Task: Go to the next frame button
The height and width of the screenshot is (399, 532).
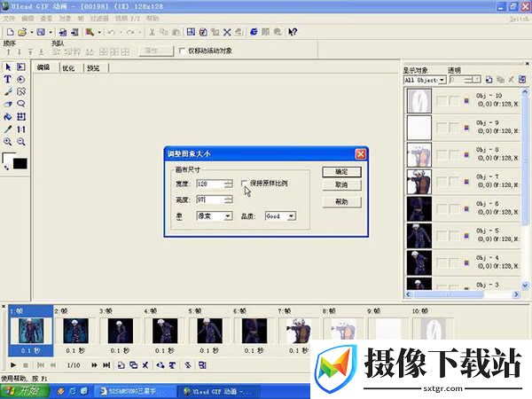Action: [94, 365]
